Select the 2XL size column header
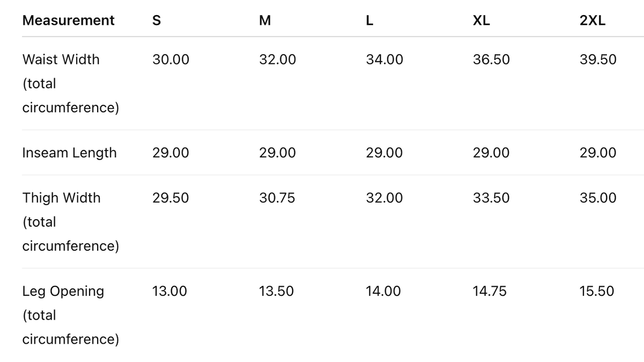Image resolution: width=644 pixels, height=362 pixels. tap(592, 20)
